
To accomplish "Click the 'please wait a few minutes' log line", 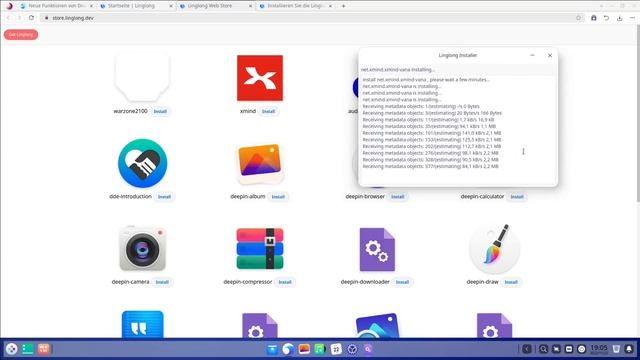I will pos(426,80).
